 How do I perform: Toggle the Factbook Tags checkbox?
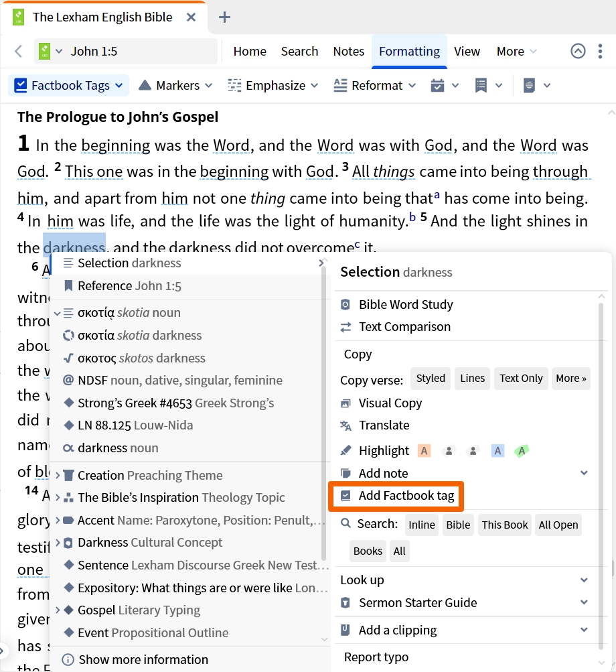(21, 85)
